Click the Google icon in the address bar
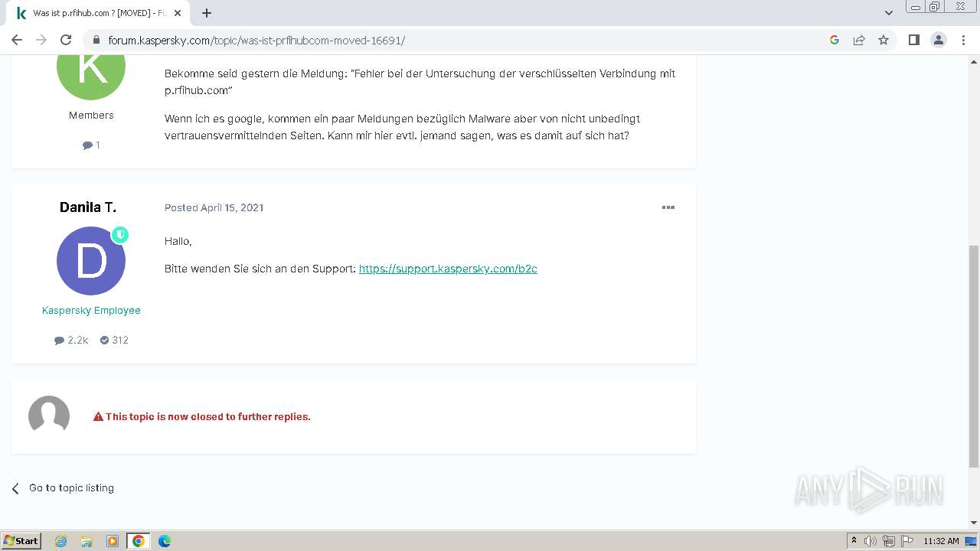The width and height of the screenshot is (980, 551). [835, 40]
